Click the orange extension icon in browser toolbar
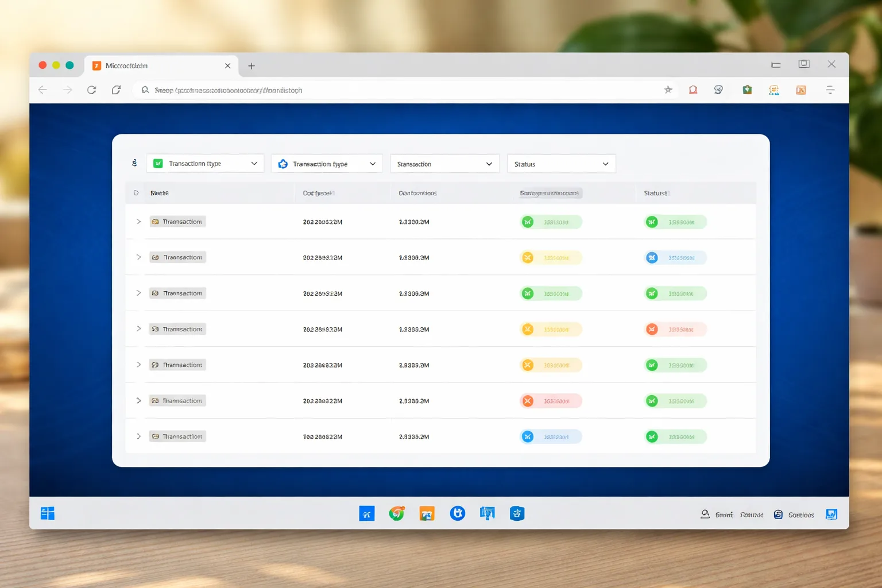This screenshot has width=882, height=588. [801, 90]
